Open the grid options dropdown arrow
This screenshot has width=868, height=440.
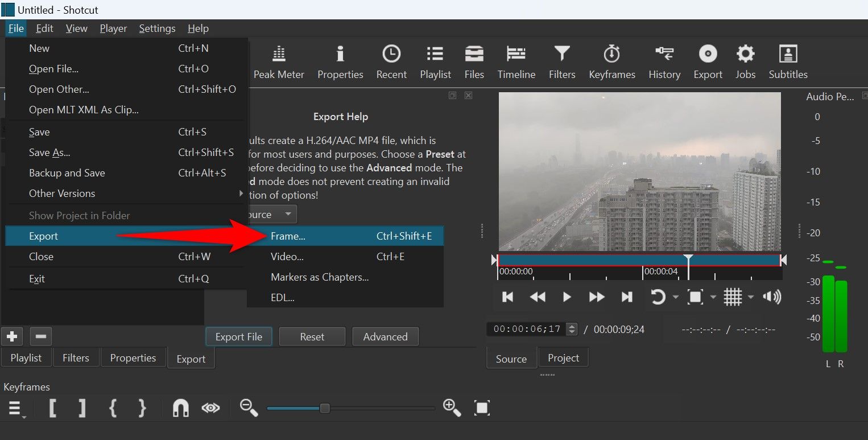[x=750, y=297]
